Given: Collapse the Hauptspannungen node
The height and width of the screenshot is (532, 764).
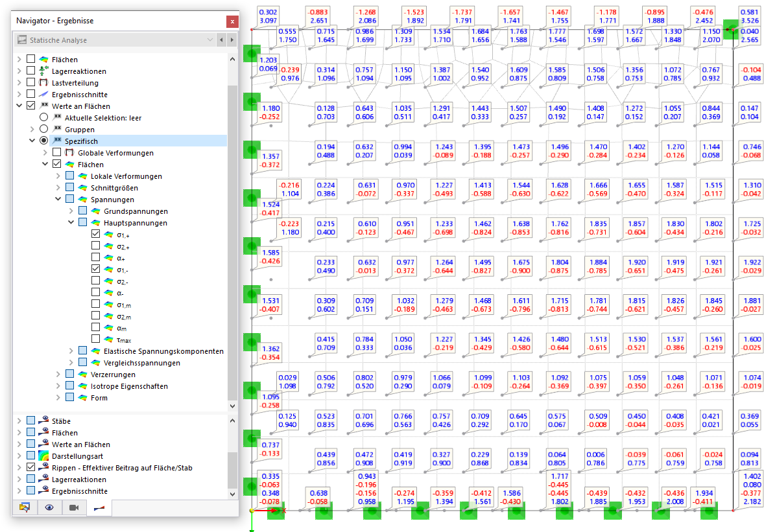Looking at the screenshot, I should (71, 222).
